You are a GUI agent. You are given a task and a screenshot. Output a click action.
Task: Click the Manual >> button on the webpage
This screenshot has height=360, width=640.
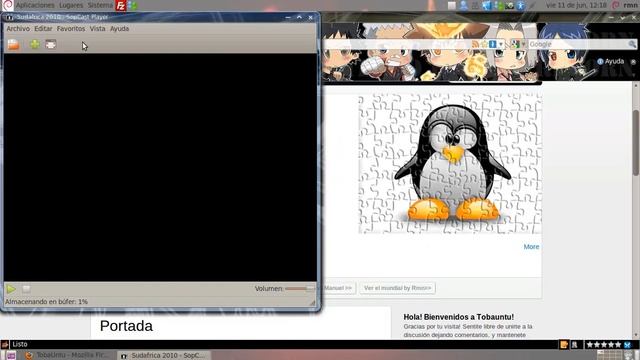click(338, 288)
